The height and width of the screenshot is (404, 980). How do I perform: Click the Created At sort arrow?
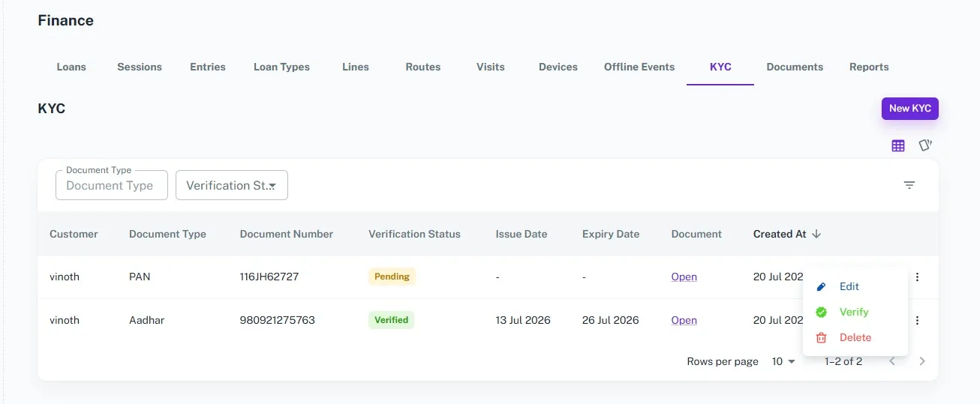(x=816, y=234)
